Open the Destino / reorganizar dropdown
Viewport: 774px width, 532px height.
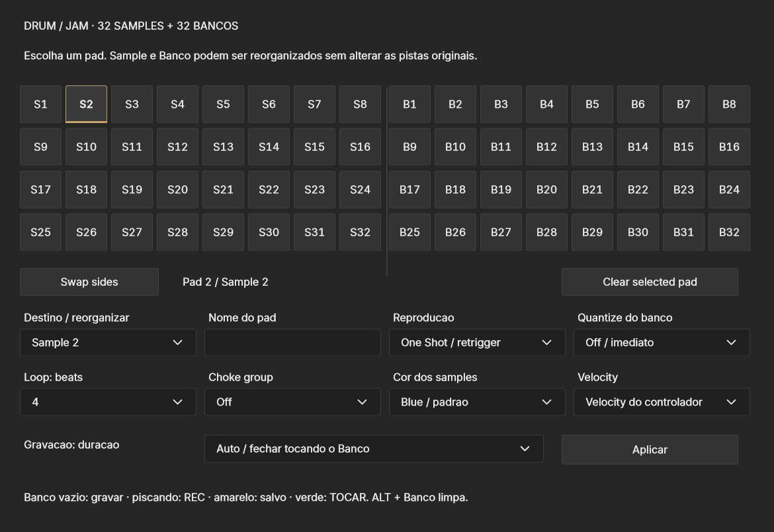pos(108,342)
